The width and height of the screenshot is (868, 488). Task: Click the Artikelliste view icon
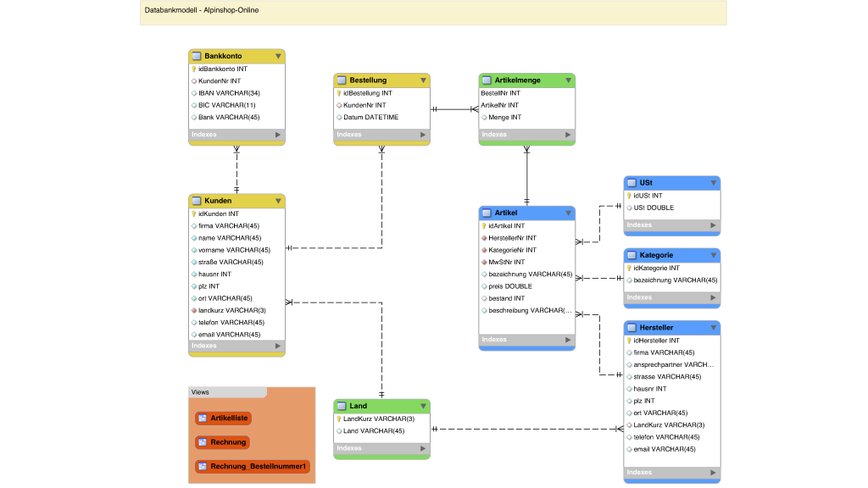click(202, 418)
